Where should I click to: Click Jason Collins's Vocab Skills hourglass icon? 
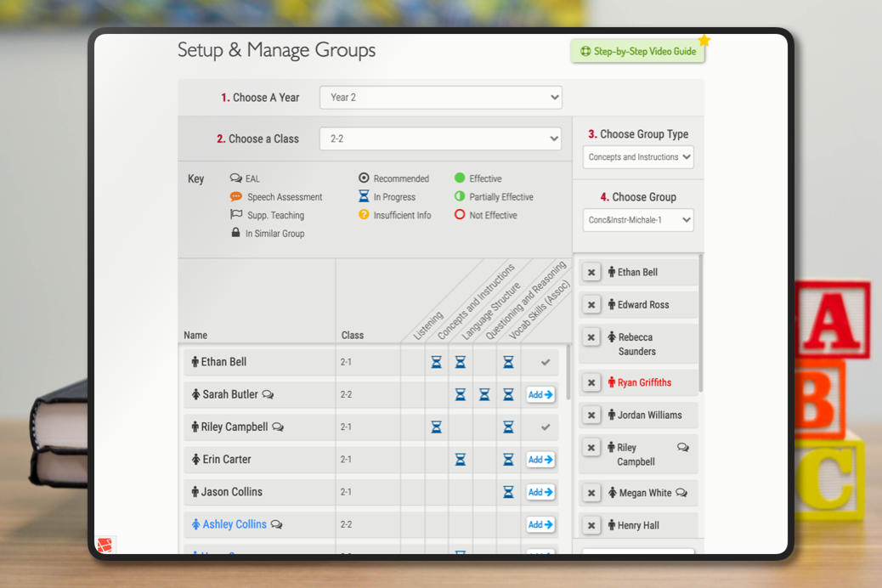508,492
